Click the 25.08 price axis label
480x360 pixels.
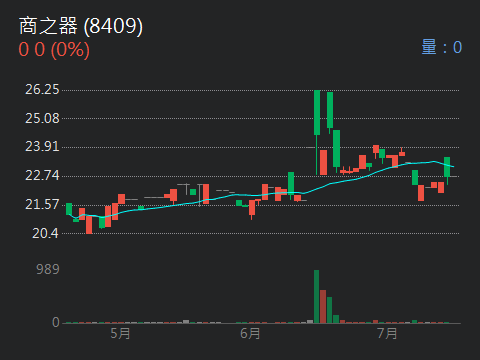pyautogui.click(x=42, y=118)
